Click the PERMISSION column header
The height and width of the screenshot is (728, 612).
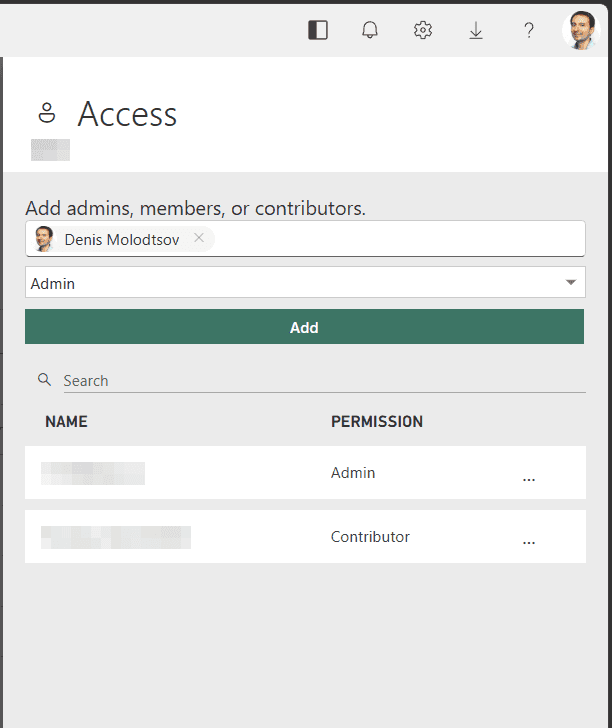pos(377,422)
